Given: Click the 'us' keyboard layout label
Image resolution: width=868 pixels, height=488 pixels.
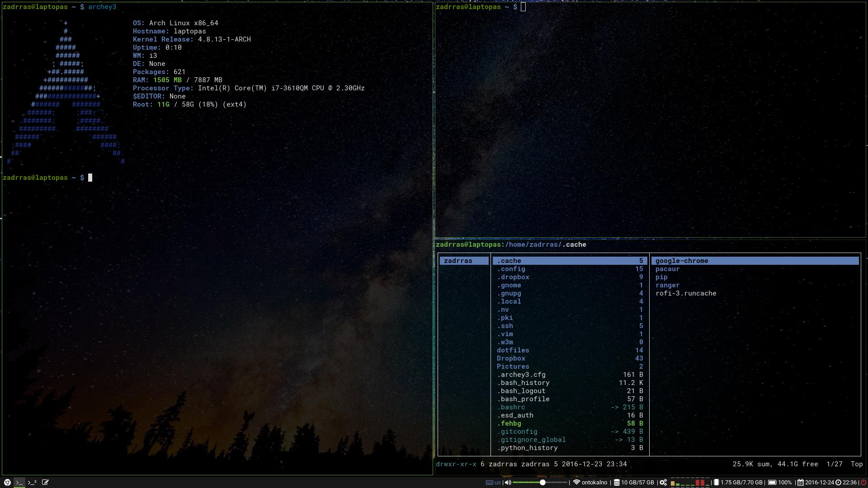Looking at the screenshot, I should 497,483.
